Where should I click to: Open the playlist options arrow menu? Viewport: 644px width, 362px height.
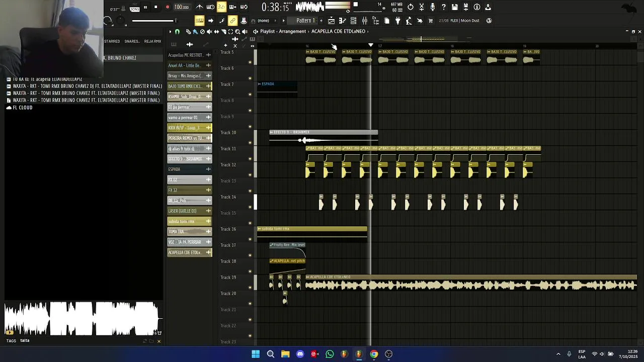pos(170,32)
